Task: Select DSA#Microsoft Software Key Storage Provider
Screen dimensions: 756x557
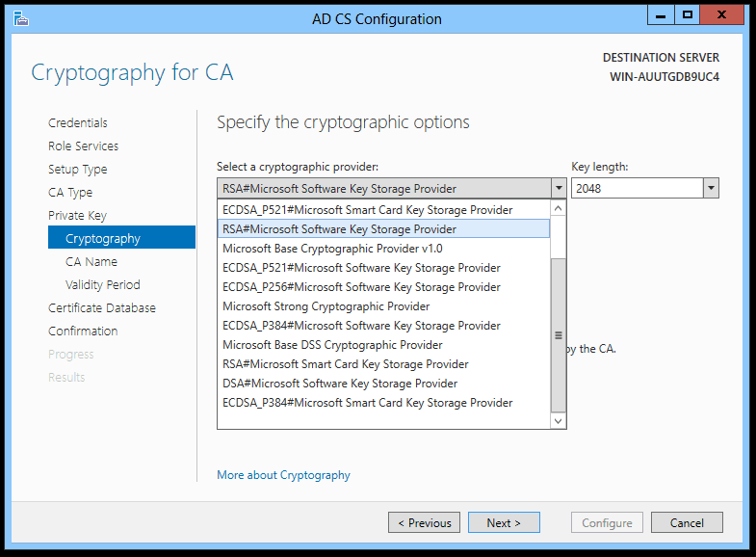Action: pyautogui.click(x=340, y=384)
